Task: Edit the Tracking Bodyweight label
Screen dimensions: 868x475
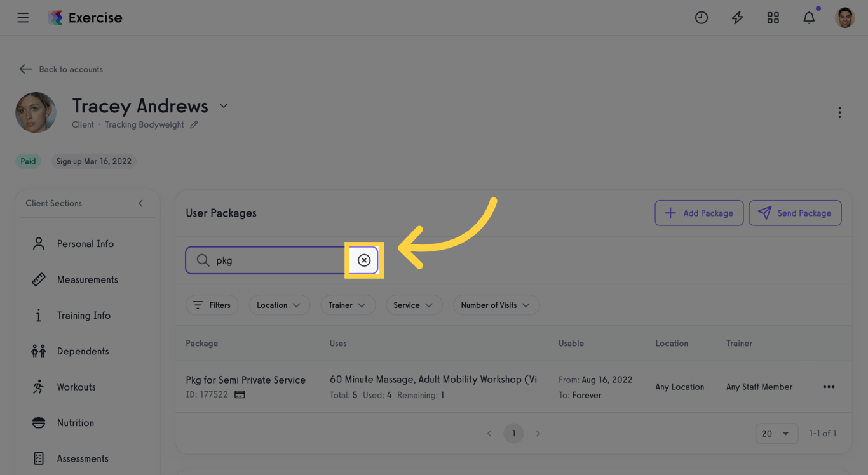Action: click(194, 125)
